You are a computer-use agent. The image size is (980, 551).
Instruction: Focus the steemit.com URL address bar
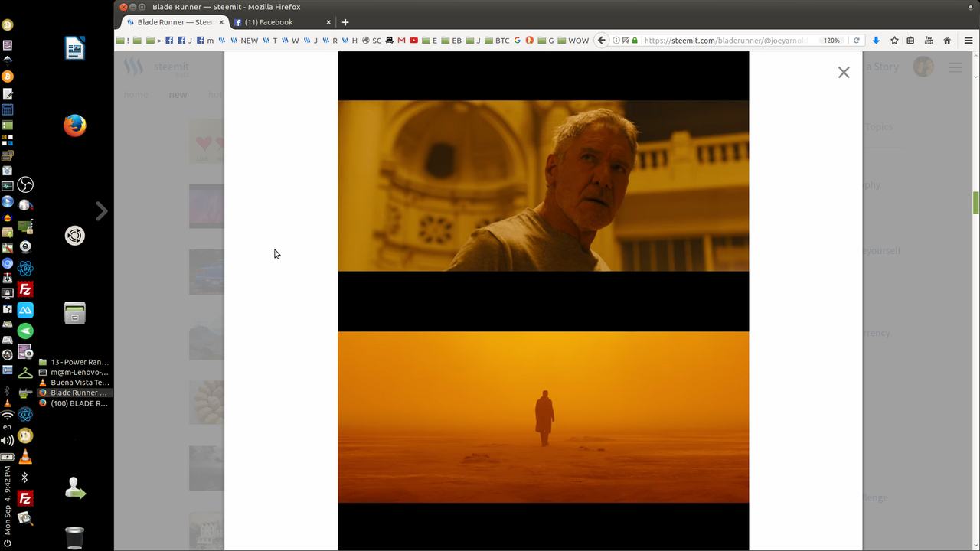(726, 40)
